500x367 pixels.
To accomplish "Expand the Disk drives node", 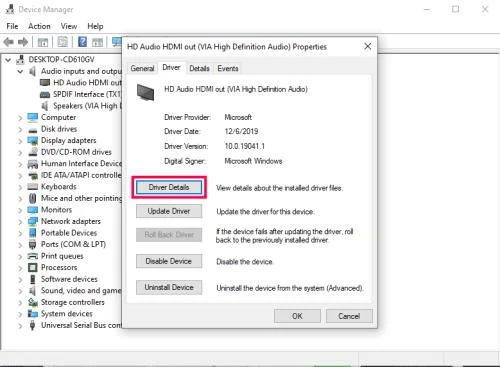I will click(20, 129).
